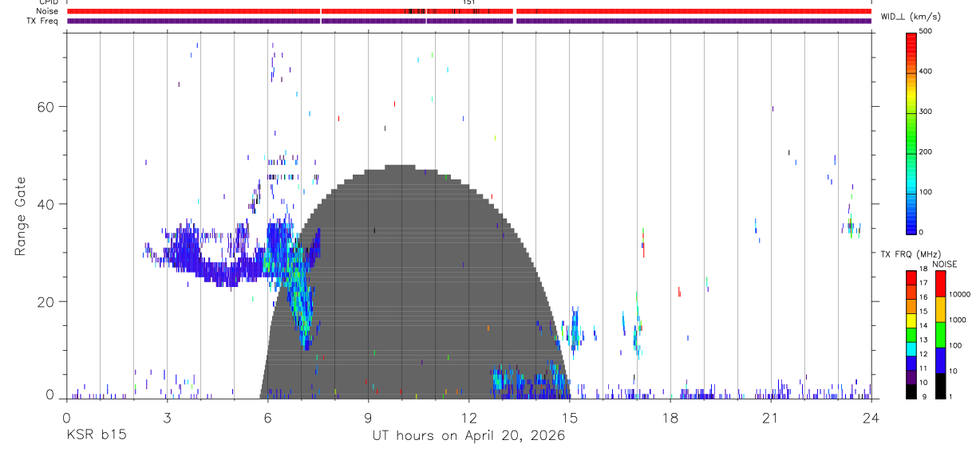Click the 'UT hours on April 20, 2026' axis title
The height and width of the screenshot is (452, 980).
pyautogui.click(x=468, y=435)
